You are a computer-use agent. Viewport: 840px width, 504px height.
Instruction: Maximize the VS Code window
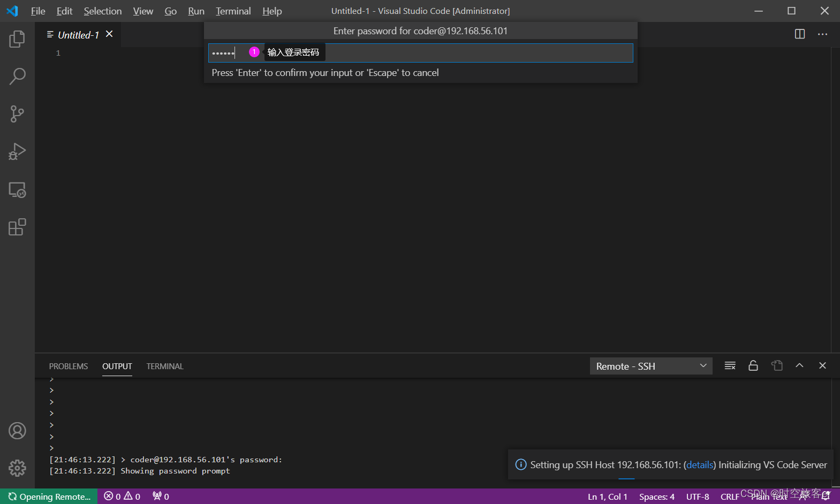coord(791,11)
